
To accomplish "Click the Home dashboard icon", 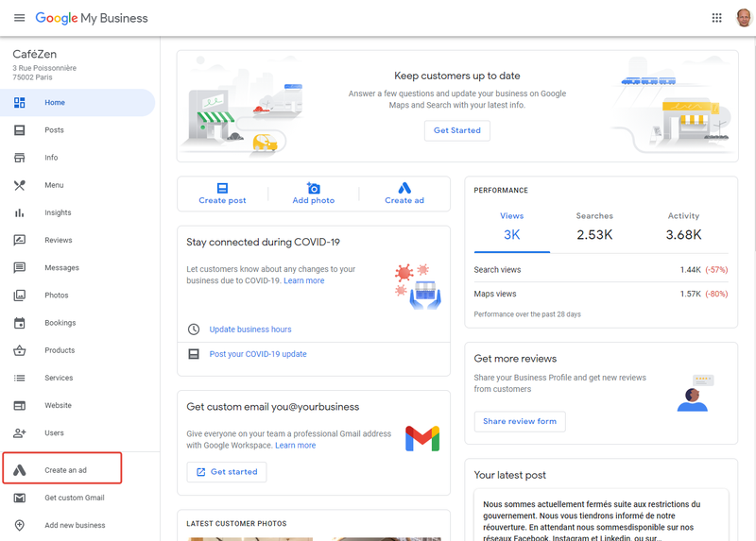I will 19,103.
